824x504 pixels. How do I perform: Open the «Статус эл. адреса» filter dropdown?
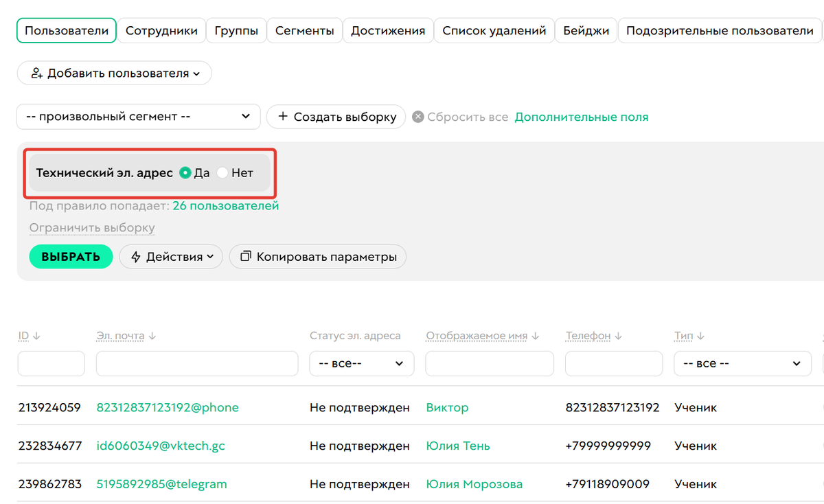[x=361, y=363]
